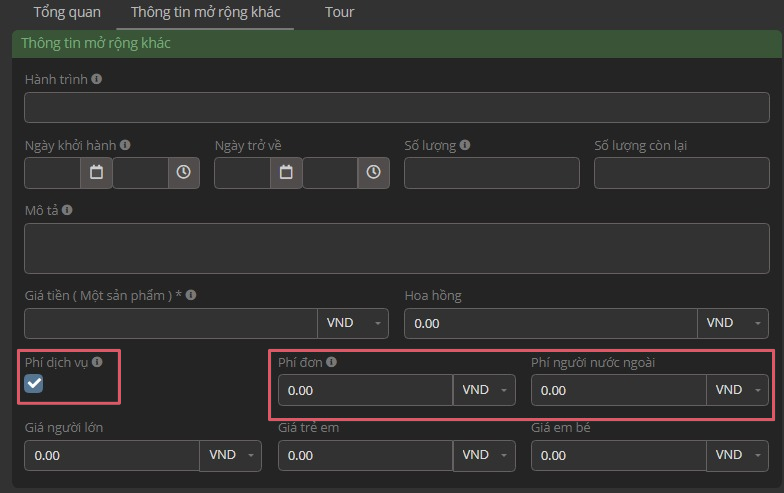The width and height of the screenshot is (784, 493).
Task: Click the Hành trình text field
Action: pos(396,107)
